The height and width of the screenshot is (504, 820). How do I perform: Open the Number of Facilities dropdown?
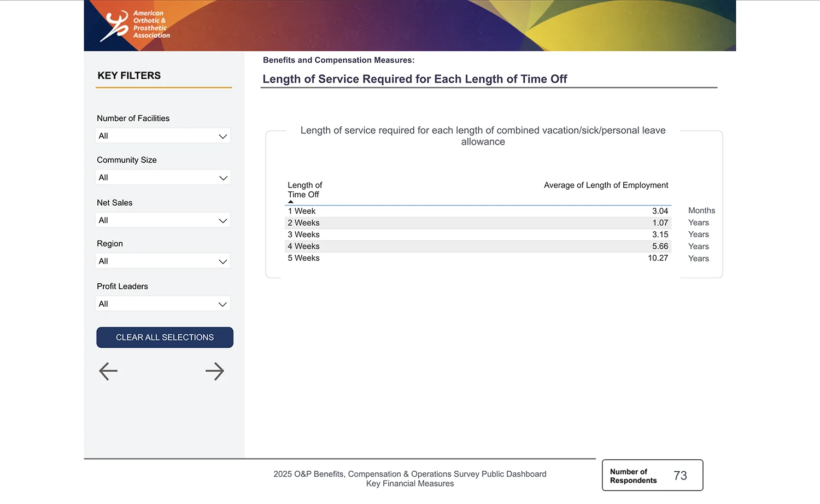pyautogui.click(x=163, y=136)
